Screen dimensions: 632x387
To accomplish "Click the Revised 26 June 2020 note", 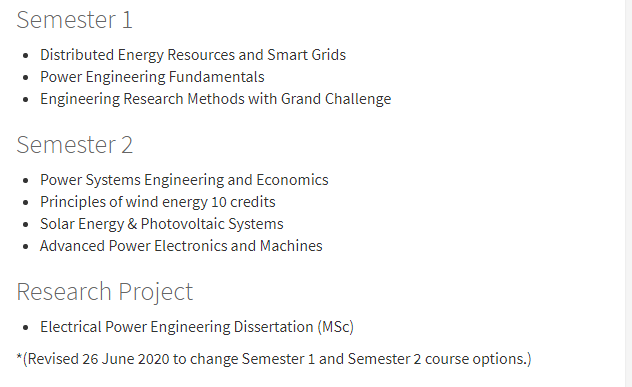I will (274, 359).
